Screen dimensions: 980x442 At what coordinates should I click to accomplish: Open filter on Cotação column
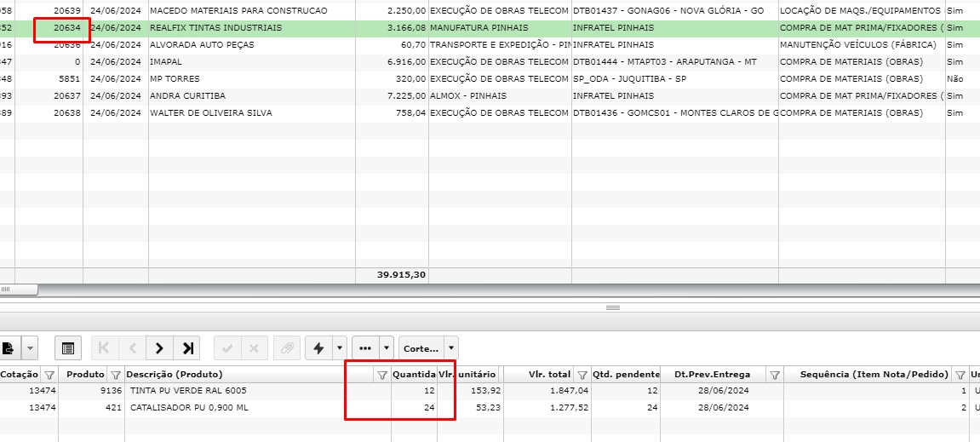pos(49,375)
